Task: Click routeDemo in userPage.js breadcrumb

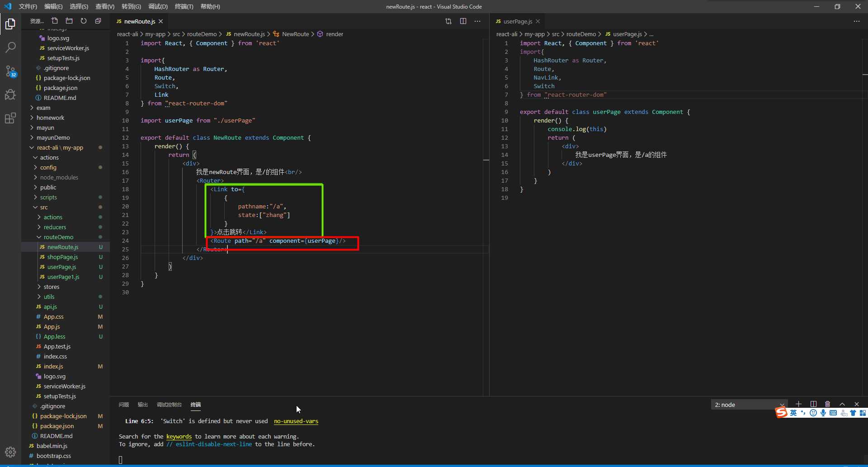Action: (581, 34)
